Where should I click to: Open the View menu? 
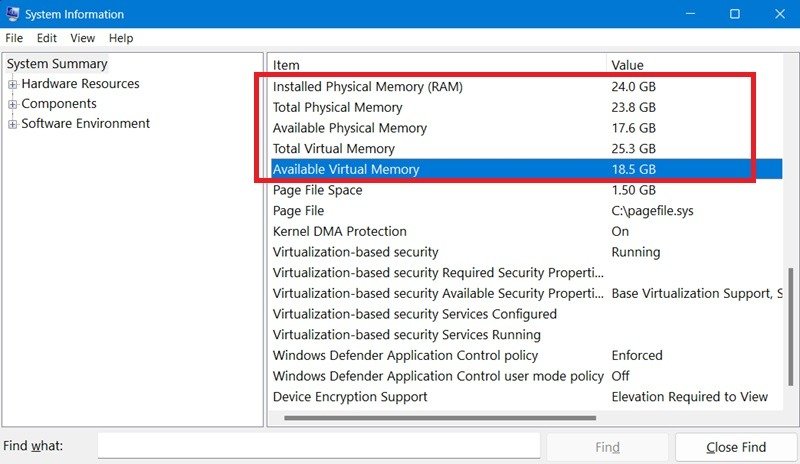pyautogui.click(x=82, y=38)
